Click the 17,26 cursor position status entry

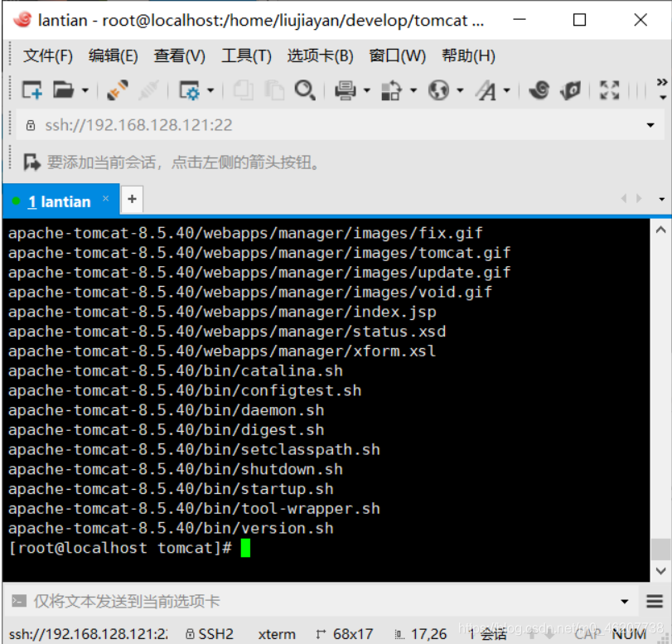pyautogui.click(x=421, y=634)
